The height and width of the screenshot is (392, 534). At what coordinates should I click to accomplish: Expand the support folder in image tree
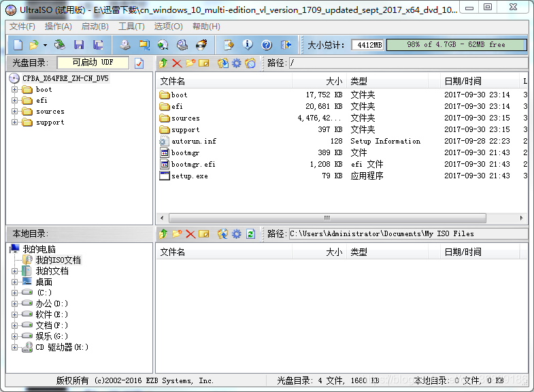[14, 122]
